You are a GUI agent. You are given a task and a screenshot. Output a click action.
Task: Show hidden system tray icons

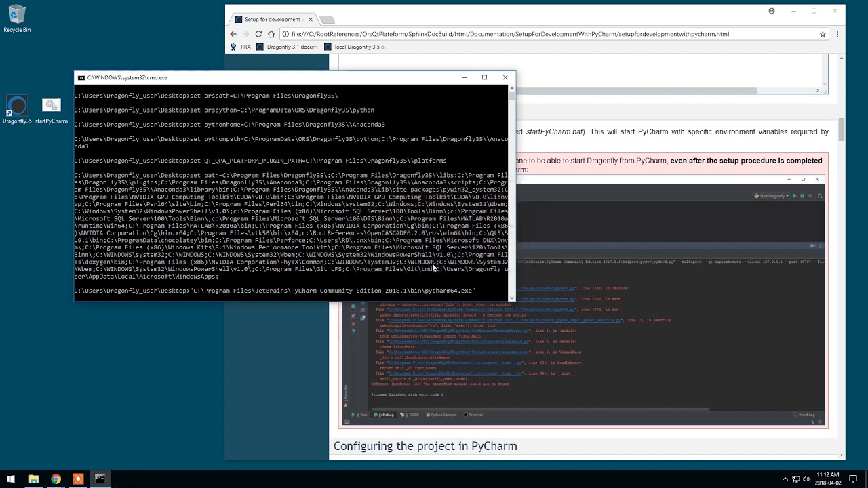click(785, 479)
